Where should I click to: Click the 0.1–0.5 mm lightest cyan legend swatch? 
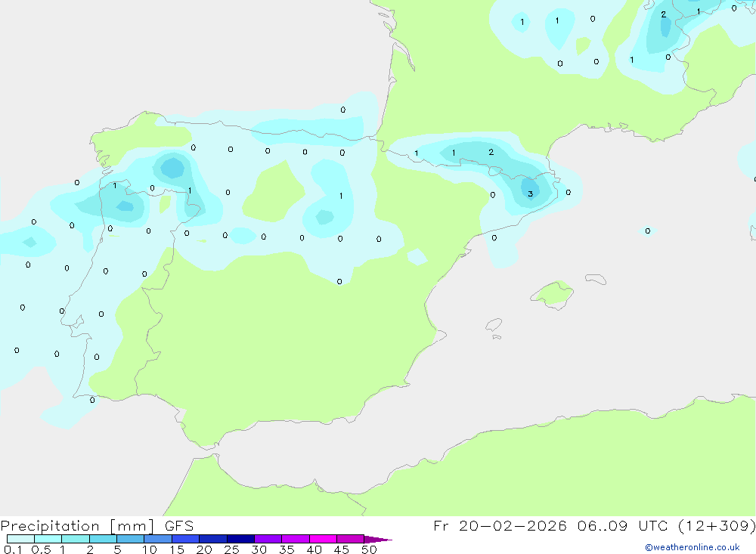point(20,539)
